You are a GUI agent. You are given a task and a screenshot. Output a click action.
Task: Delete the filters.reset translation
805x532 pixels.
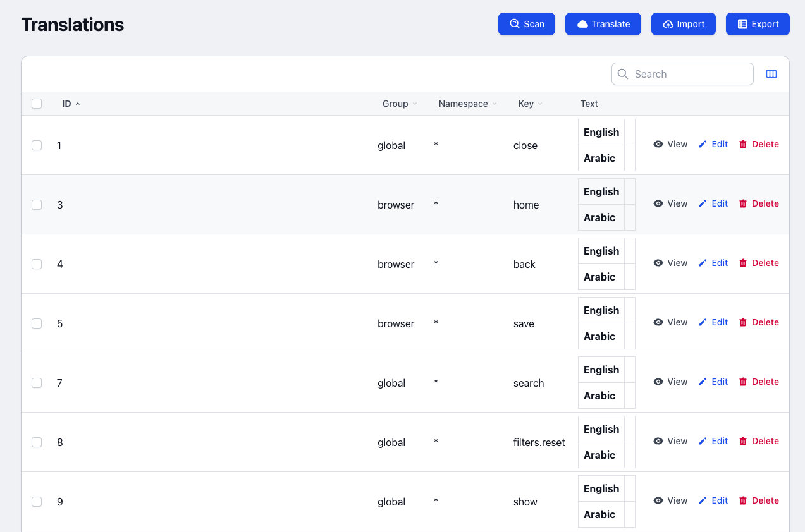(759, 441)
